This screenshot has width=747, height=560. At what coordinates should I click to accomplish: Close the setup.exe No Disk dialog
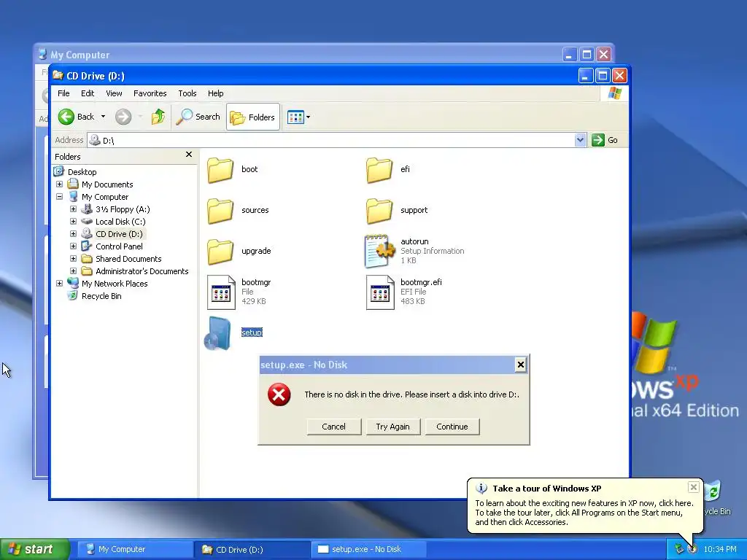pyautogui.click(x=521, y=365)
